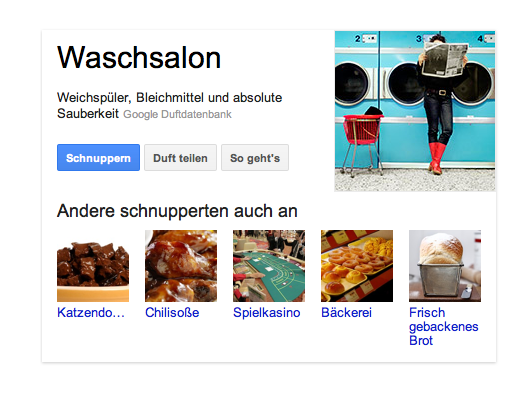View the bakery pastries thumbnail
The width and height of the screenshot is (531, 409).
357,266
